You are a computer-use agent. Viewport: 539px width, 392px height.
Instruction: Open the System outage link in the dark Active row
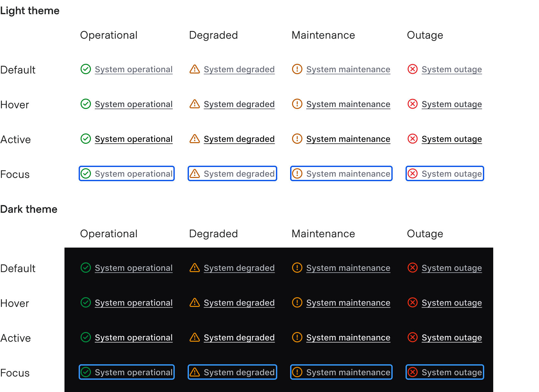[452, 338]
